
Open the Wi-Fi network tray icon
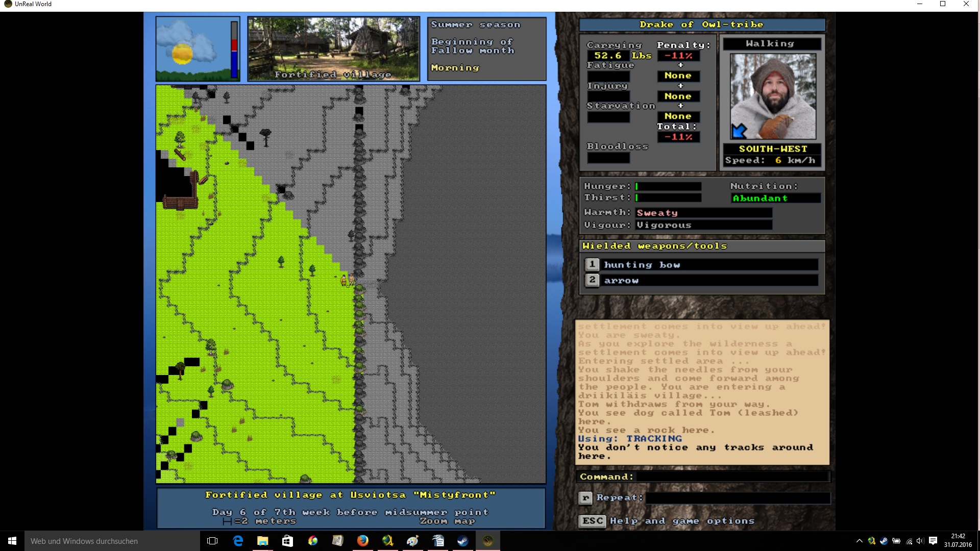[x=909, y=541]
